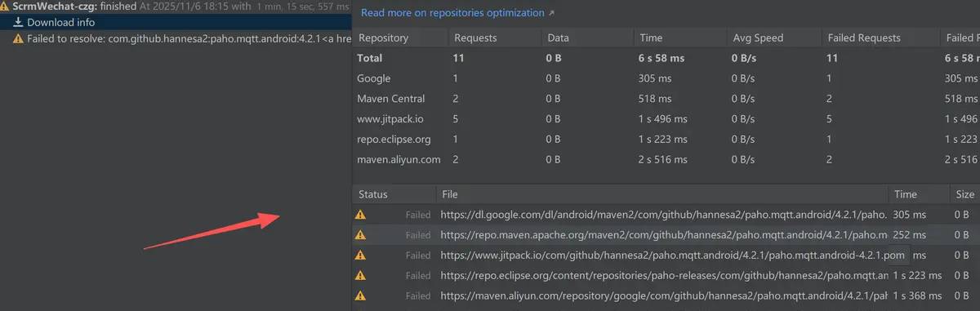The height and width of the screenshot is (311, 980).
Task: Click the Download info download icon
Action: pos(18,23)
